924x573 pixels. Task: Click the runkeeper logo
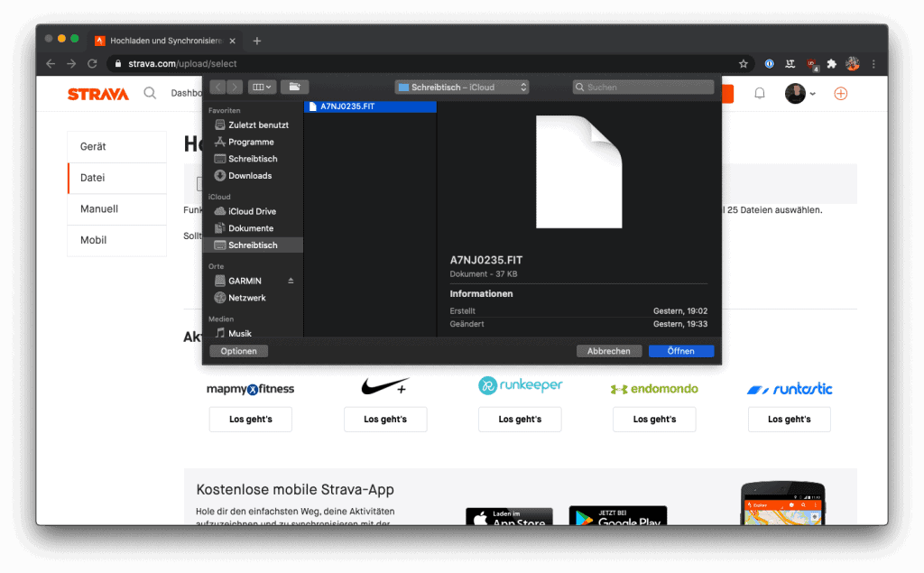(520, 385)
